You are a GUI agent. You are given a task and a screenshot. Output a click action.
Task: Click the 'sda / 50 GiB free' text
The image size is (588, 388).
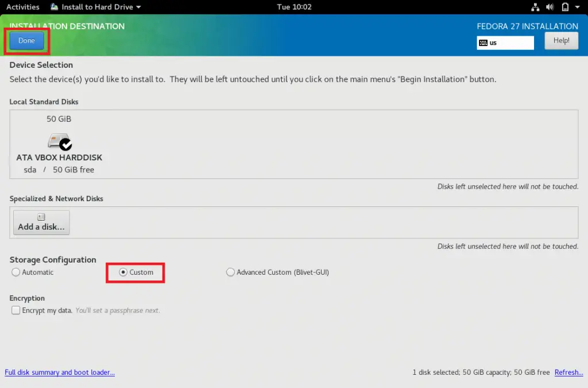pos(59,170)
